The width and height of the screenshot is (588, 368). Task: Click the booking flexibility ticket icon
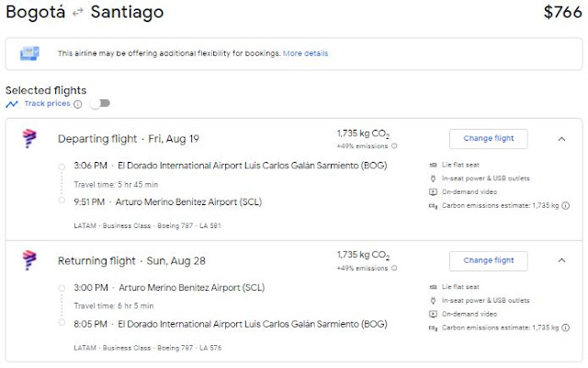click(x=30, y=54)
